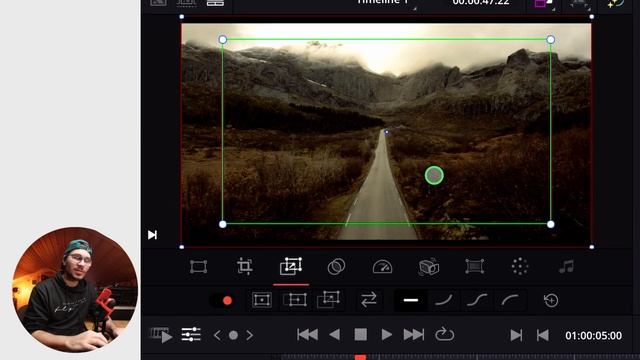This screenshot has width=640, height=360.
Task: Choose the diagonal zoom preset
Action: 329,299
